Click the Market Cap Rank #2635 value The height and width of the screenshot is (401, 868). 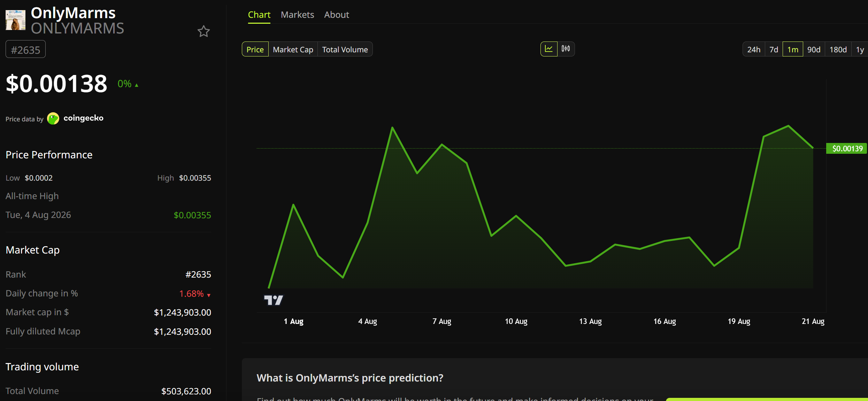tap(198, 274)
